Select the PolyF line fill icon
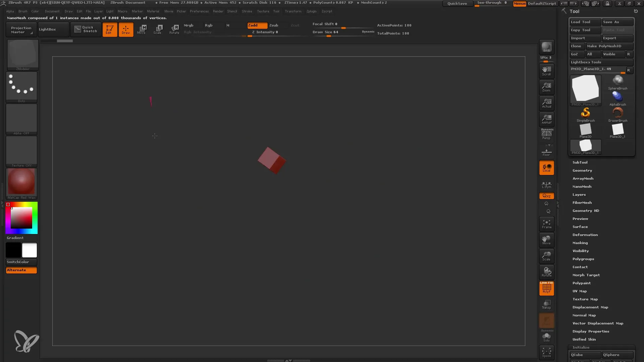Image resolution: width=644 pixels, height=362 pixels. tap(547, 288)
